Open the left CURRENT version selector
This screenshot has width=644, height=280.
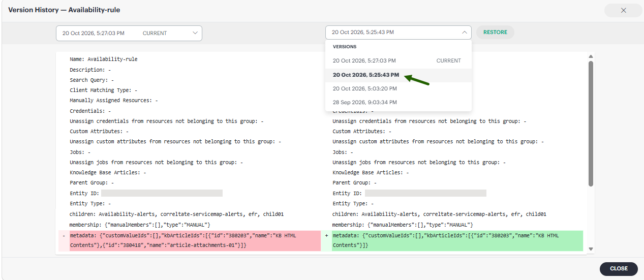tap(129, 33)
